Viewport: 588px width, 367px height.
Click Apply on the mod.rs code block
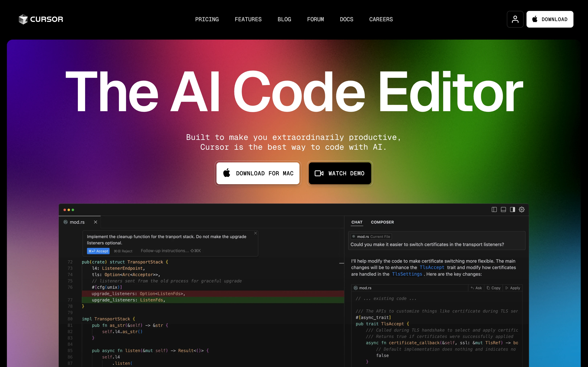tap(513, 288)
